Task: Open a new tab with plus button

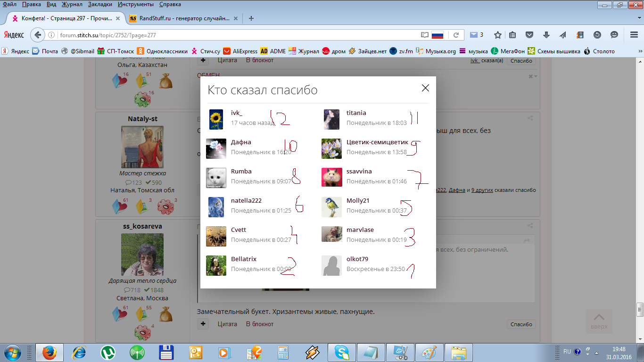Action: point(251,18)
